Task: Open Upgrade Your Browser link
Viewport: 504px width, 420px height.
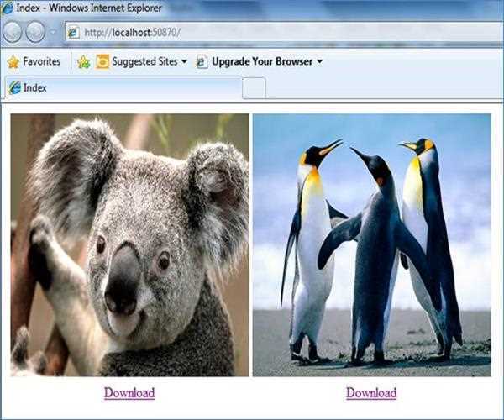Action: coord(262,61)
